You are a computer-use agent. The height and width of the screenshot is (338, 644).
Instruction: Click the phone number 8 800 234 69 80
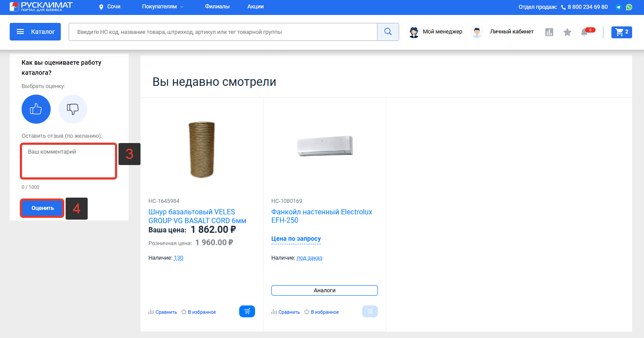[x=588, y=7]
